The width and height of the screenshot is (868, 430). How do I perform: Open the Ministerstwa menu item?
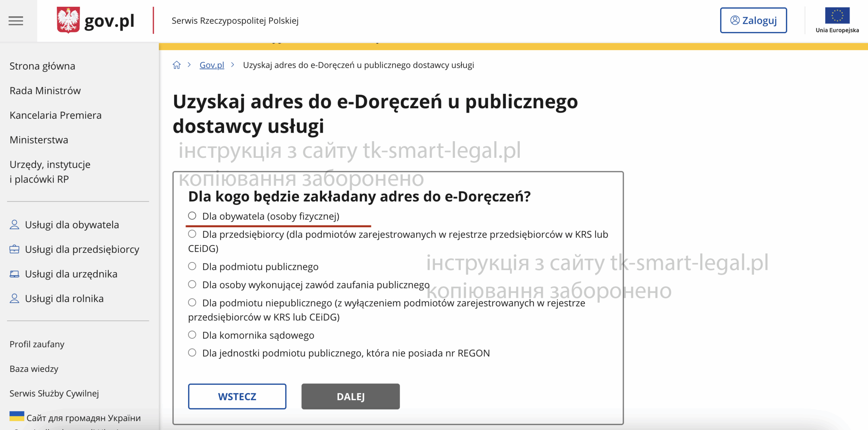pyautogui.click(x=39, y=139)
